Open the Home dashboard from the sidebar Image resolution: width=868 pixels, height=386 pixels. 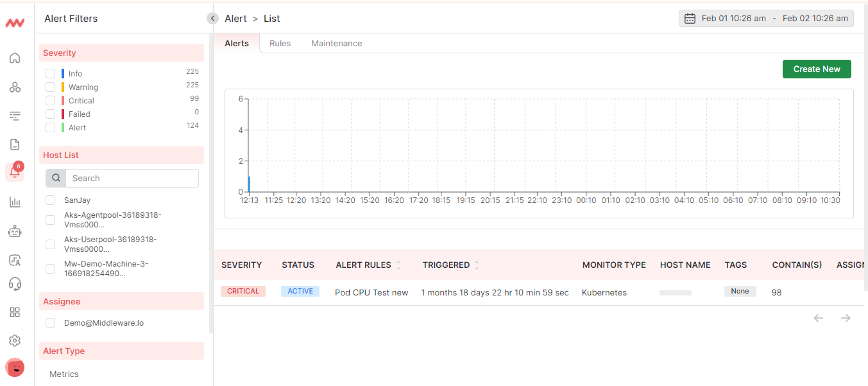click(15, 58)
